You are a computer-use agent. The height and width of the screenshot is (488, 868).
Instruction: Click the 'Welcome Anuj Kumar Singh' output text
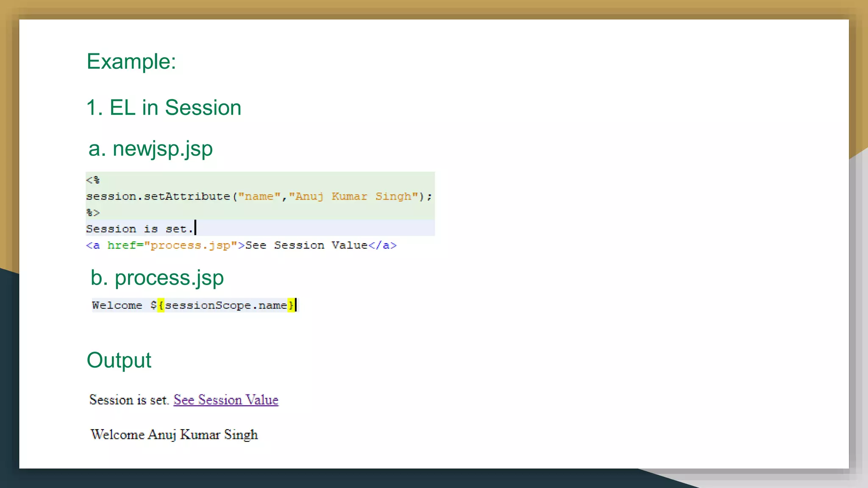coord(174,435)
